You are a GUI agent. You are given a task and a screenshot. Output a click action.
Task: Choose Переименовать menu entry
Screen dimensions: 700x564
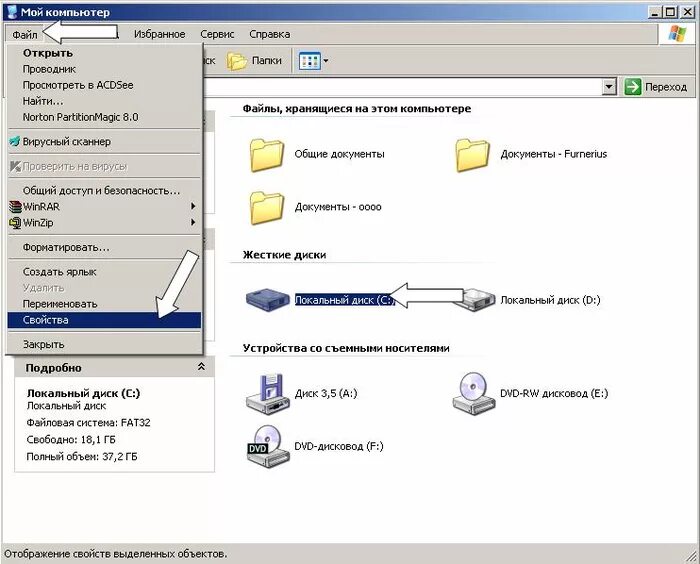[x=104, y=304]
